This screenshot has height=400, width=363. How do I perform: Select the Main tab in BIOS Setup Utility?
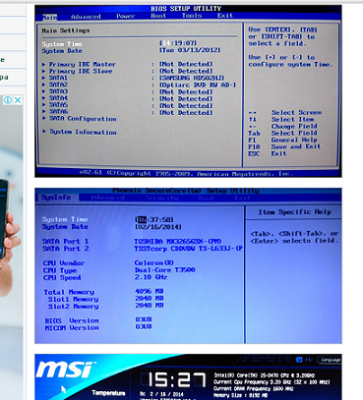[x=50, y=17]
